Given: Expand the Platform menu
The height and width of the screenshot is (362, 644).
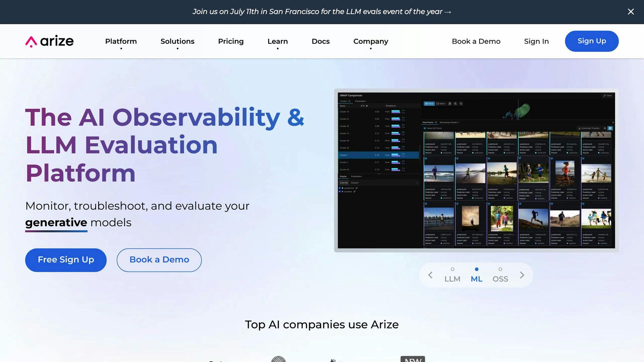Looking at the screenshot, I should click(x=121, y=41).
